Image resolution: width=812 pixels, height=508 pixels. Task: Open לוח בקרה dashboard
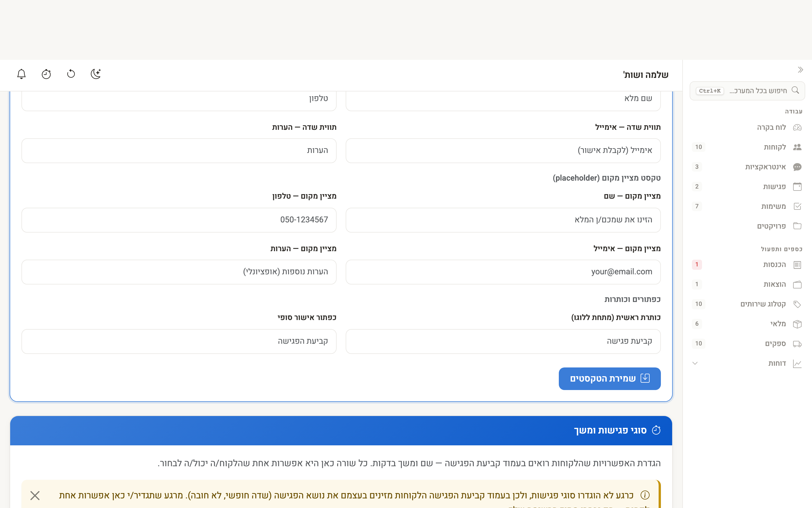pyautogui.click(x=747, y=127)
